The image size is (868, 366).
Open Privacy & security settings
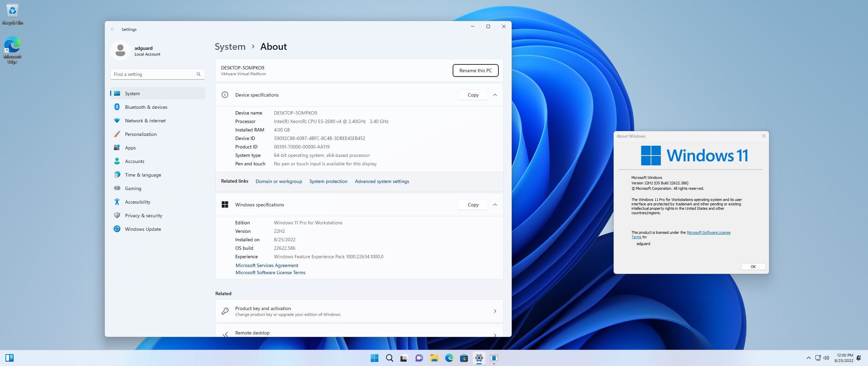(143, 216)
